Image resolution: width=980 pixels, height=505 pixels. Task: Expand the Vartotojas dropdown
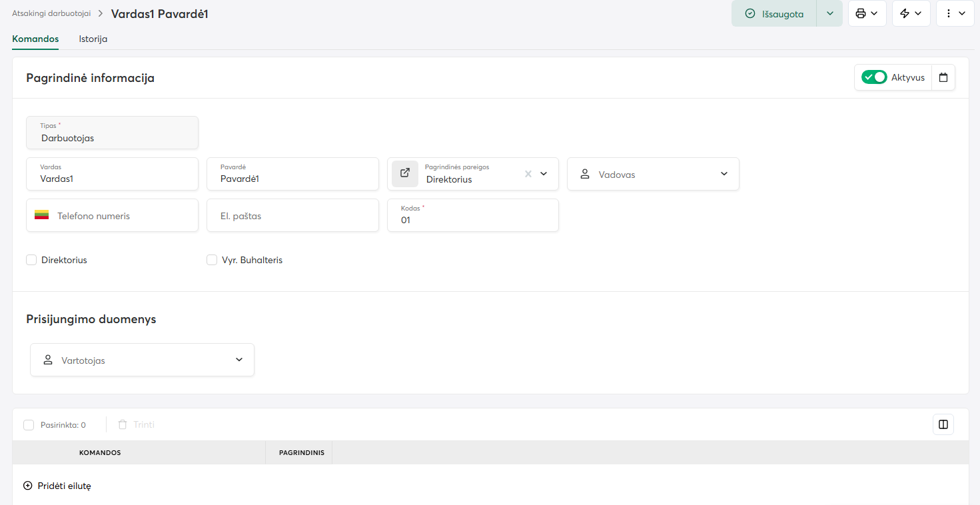pos(239,360)
